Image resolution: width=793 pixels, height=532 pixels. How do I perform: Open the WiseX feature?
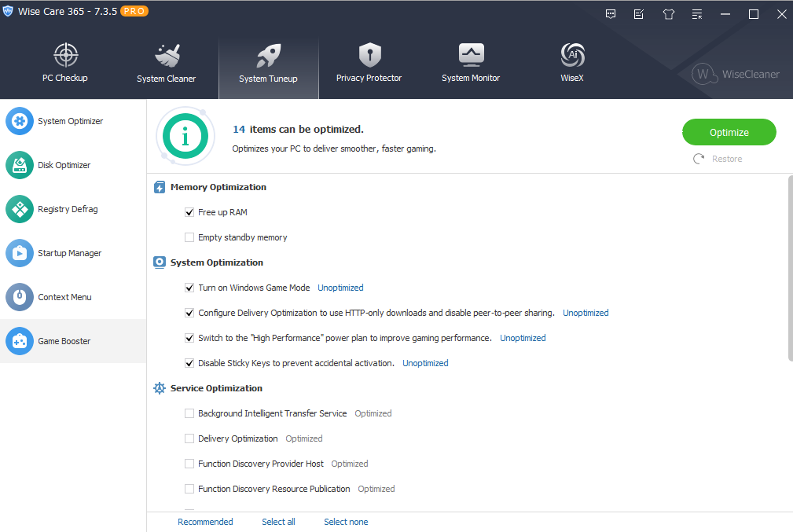[x=572, y=63]
